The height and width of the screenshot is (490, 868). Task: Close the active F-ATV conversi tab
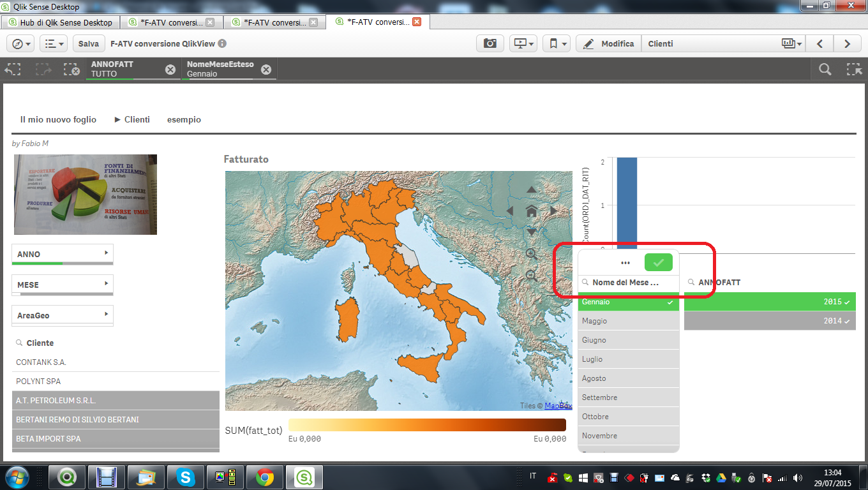[417, 22]
